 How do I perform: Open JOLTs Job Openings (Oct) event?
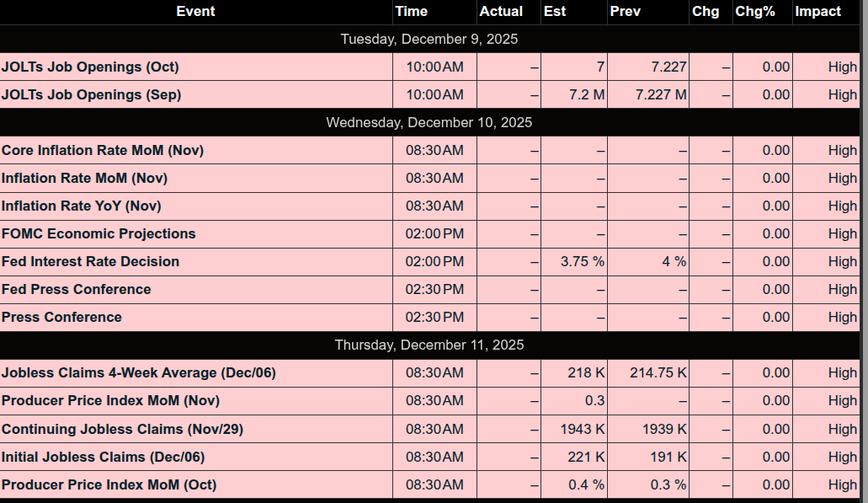pyautogui.click(x=90, y=67)
